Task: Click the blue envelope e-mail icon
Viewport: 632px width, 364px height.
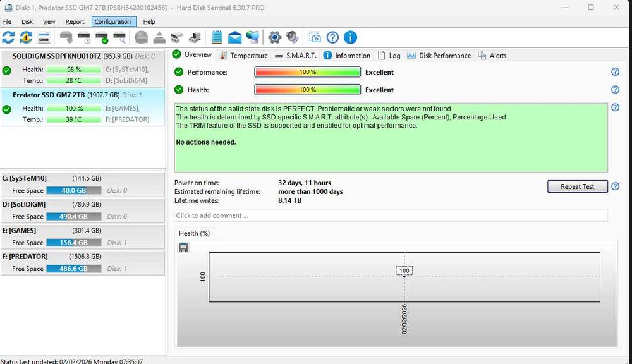Action: coord(234,37)
